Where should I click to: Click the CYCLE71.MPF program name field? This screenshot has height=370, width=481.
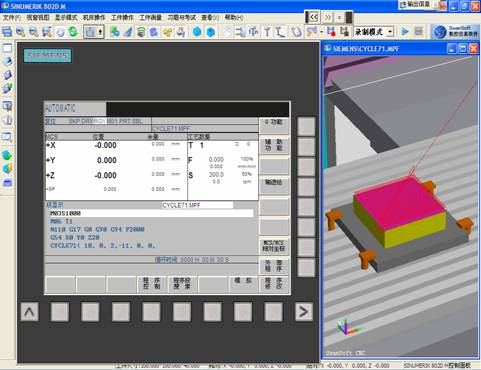point(197,205)
